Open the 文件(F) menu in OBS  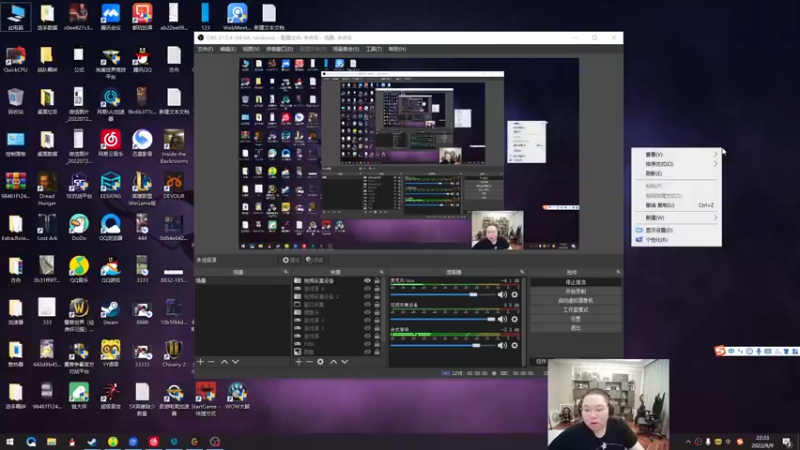(x=205, y=49)
